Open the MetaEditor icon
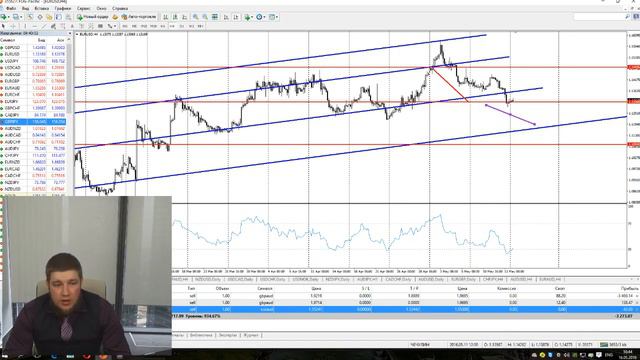Viewport: 640px width, 360px height. click(x=115, y=17)
